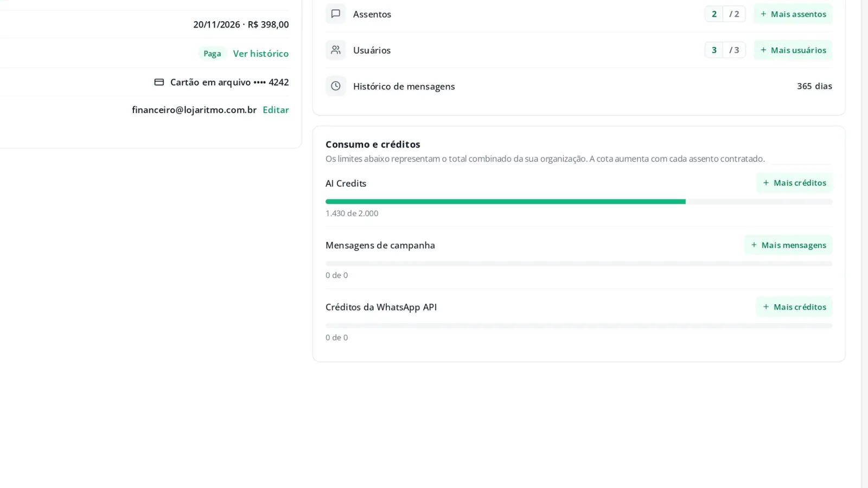Click the 365 dias history value
Image resolution: width=868 pixels, height=488 pixels.
tap(814, 86)
